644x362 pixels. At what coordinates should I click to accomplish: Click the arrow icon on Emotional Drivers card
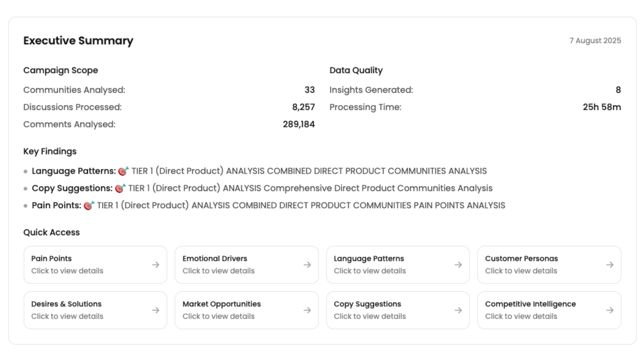(x=307, y=265)
